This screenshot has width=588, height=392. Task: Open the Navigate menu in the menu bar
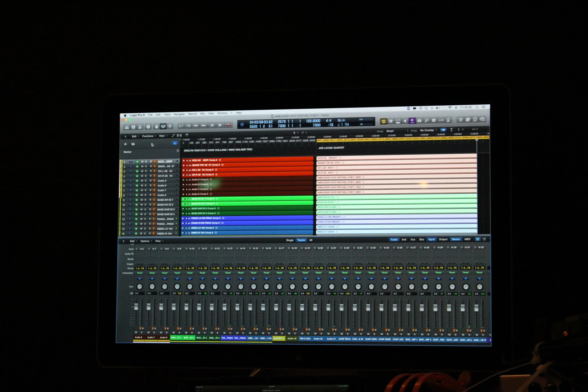click(x=179, y=114)
